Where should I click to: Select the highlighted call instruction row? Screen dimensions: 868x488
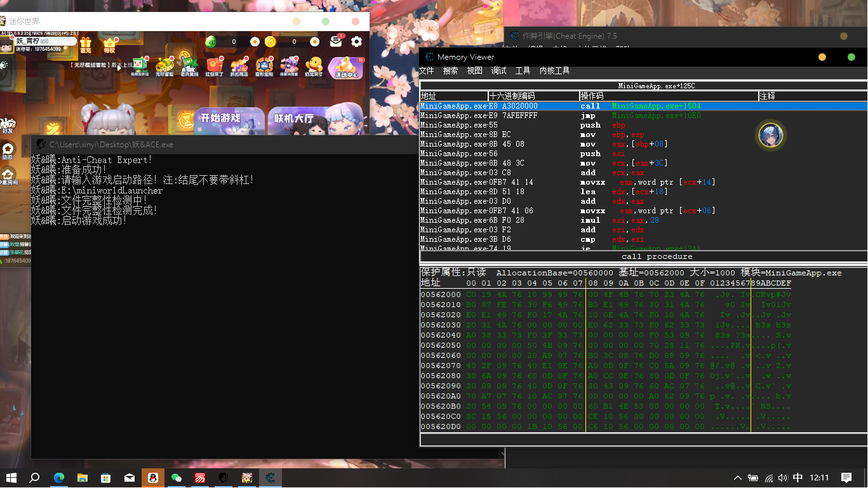[x=571, y=106]
